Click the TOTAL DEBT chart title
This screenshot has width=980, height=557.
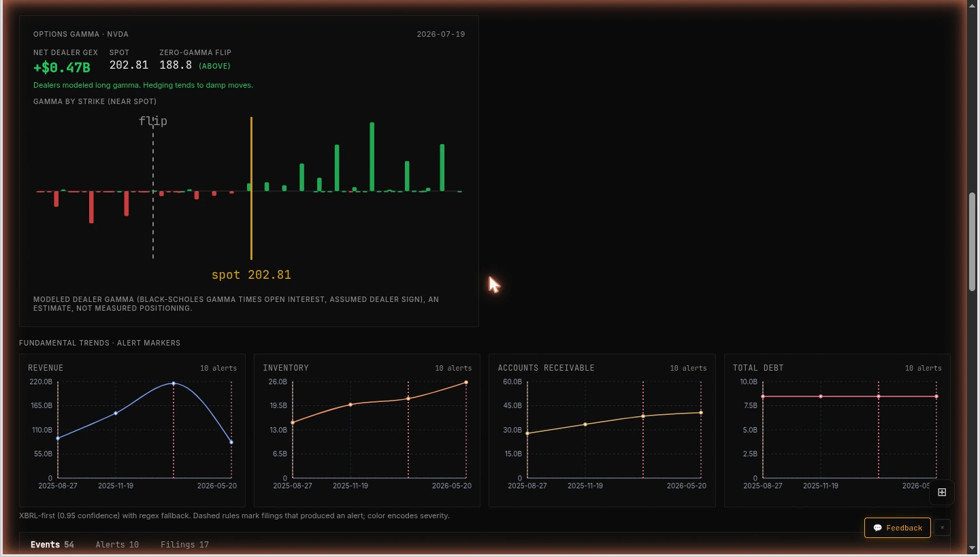pyautogui.click(x=758, y=368)
